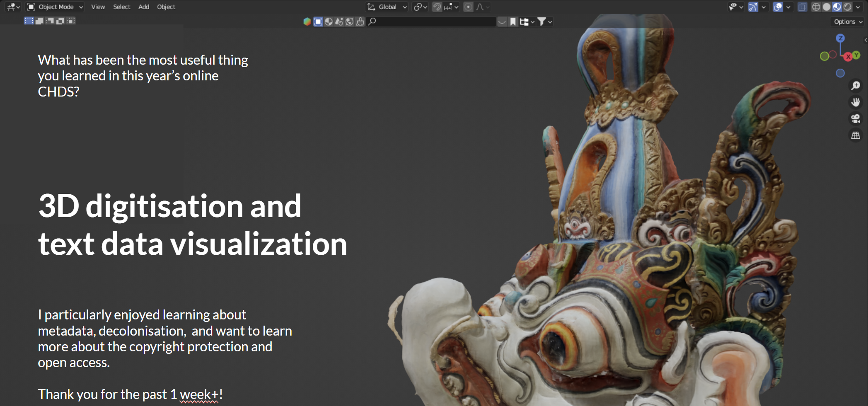This screenshot has height=406, width=868.
Task: Toggle X-ray display button
Action: 802,7
